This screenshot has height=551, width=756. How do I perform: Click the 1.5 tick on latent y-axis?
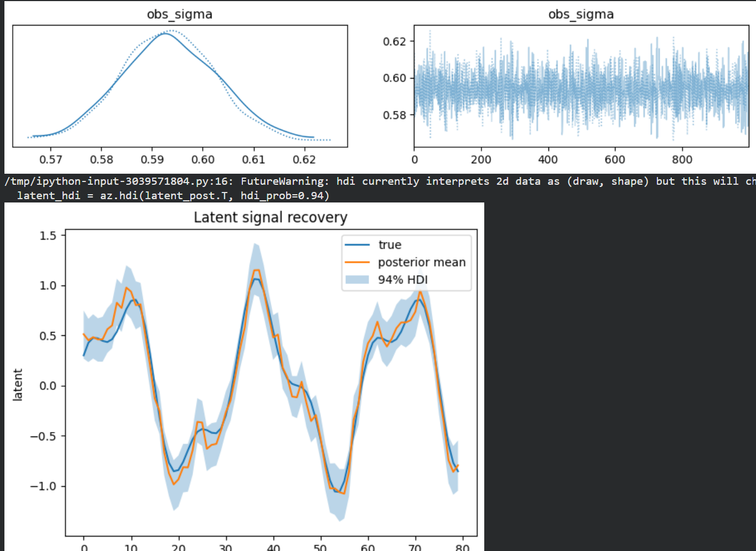48,236
